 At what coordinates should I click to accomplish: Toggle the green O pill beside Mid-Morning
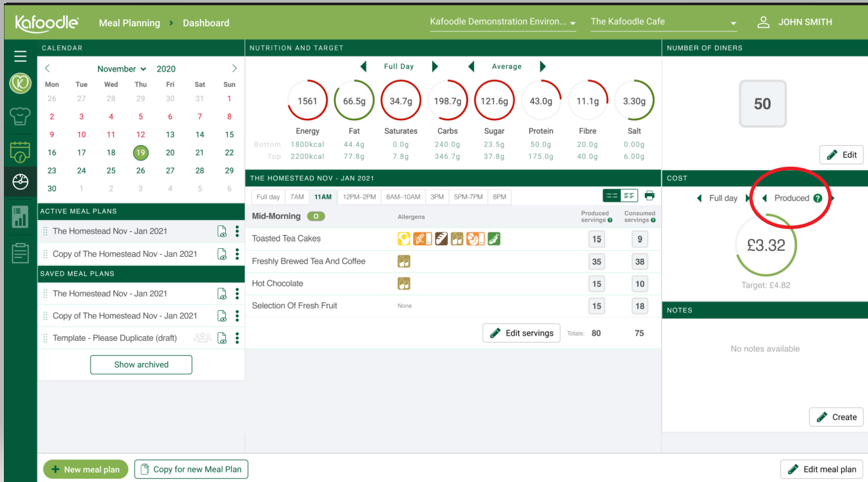[316, 216]
